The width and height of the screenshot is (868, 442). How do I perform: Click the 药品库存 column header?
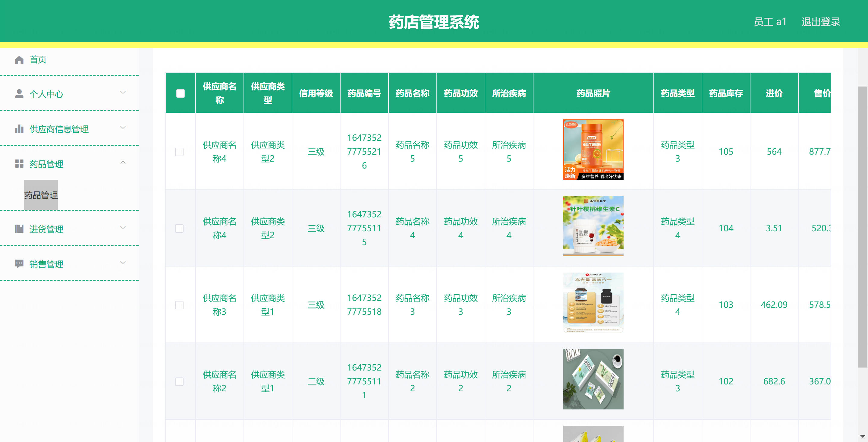point(726,93)
